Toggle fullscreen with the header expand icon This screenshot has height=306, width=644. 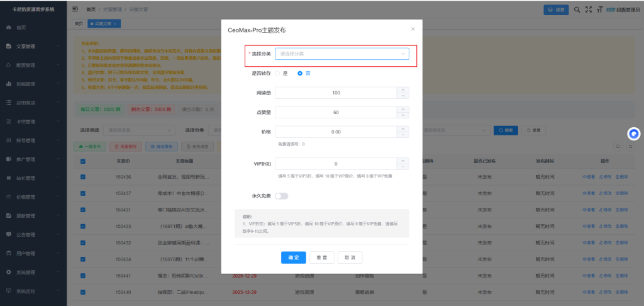[589, 9]
